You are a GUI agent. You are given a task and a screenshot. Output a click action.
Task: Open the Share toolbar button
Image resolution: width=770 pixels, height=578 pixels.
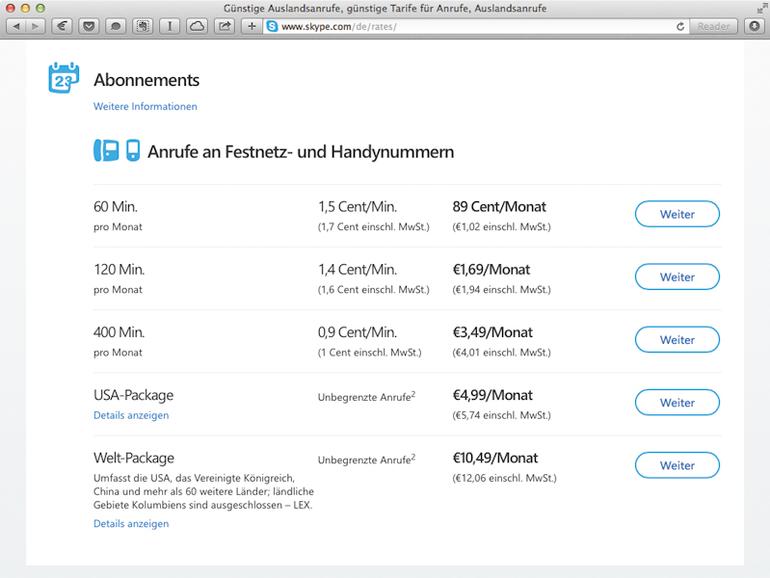click(x=224, y=26)
